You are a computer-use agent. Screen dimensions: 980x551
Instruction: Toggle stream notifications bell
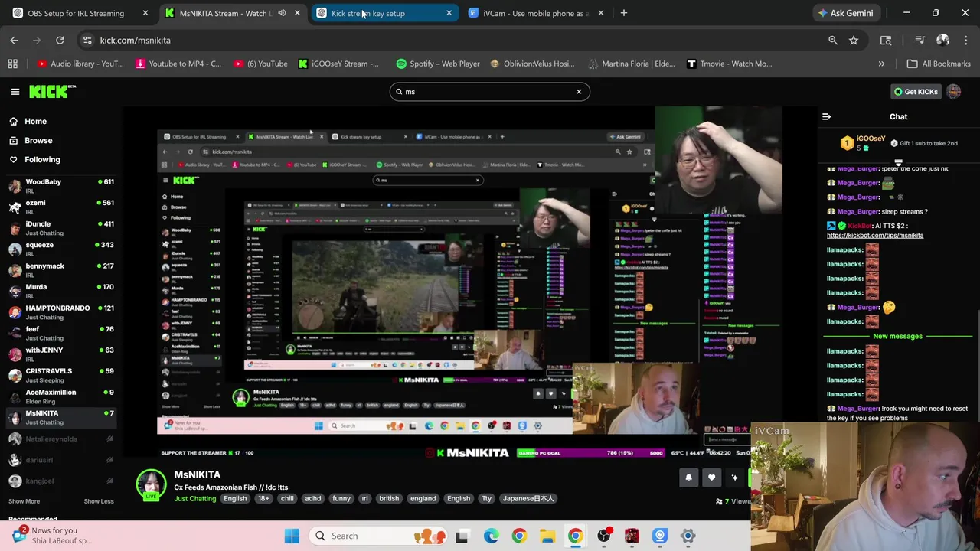[688, 478]
